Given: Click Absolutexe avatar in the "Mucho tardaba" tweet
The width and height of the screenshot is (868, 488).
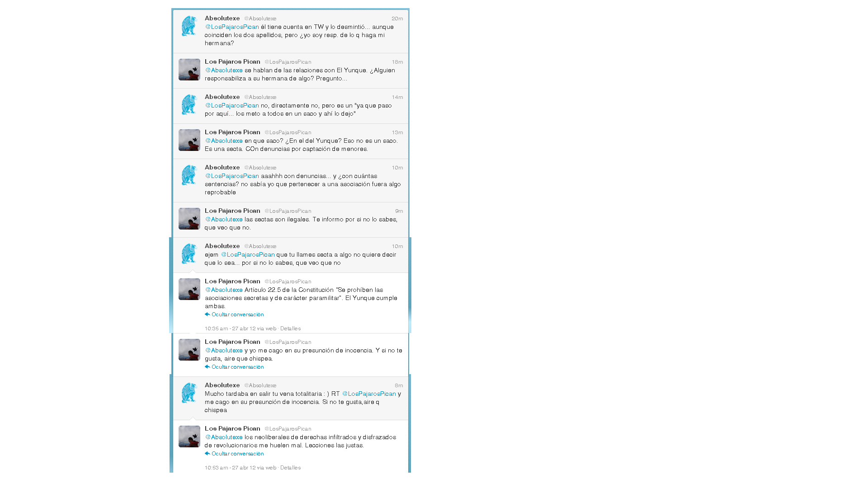Looking at the screenshot, I should coord(189,393).
